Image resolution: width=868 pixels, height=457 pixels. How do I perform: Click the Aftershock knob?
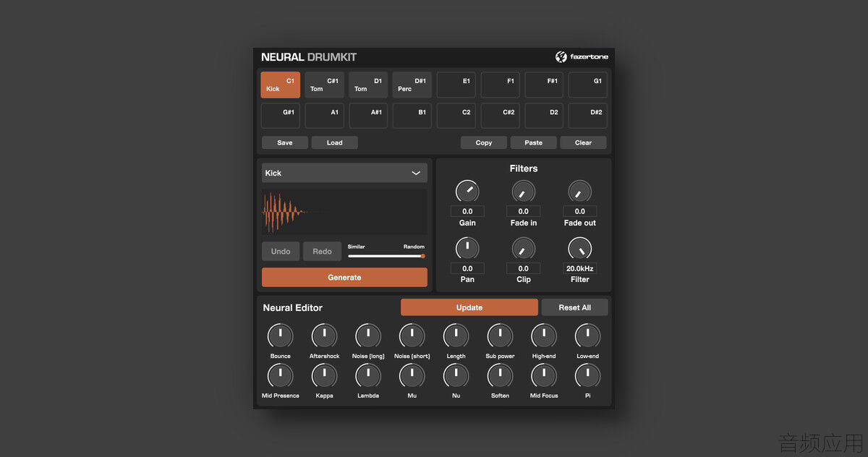pyautogui.click(x=324, y=336)
